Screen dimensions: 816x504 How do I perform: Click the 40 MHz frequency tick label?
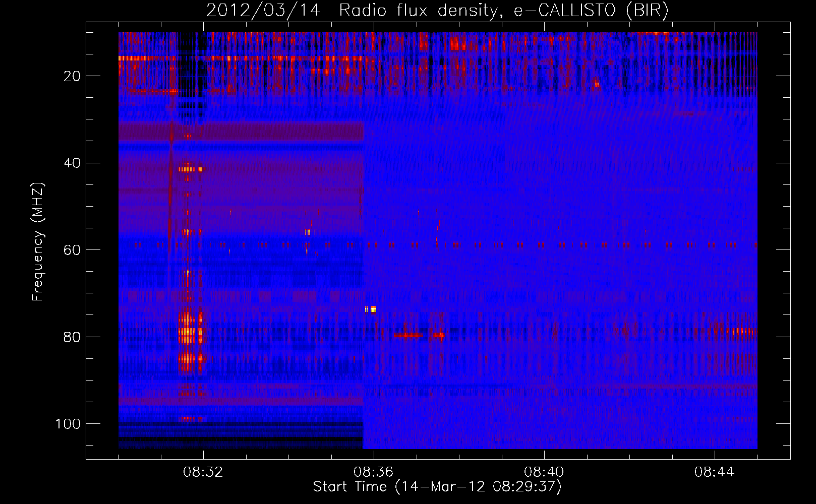tap(72, 163)
